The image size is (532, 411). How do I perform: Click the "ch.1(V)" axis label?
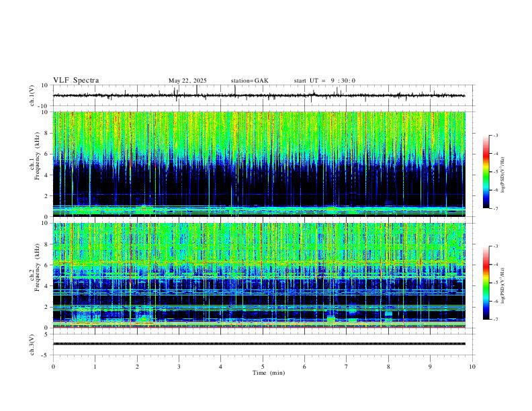tap(32, 95)
